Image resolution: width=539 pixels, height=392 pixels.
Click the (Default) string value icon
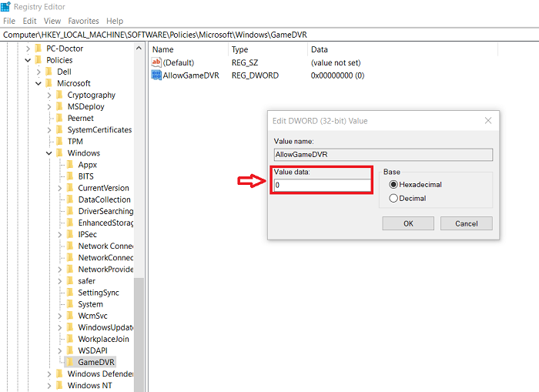[x=156, y=62]
